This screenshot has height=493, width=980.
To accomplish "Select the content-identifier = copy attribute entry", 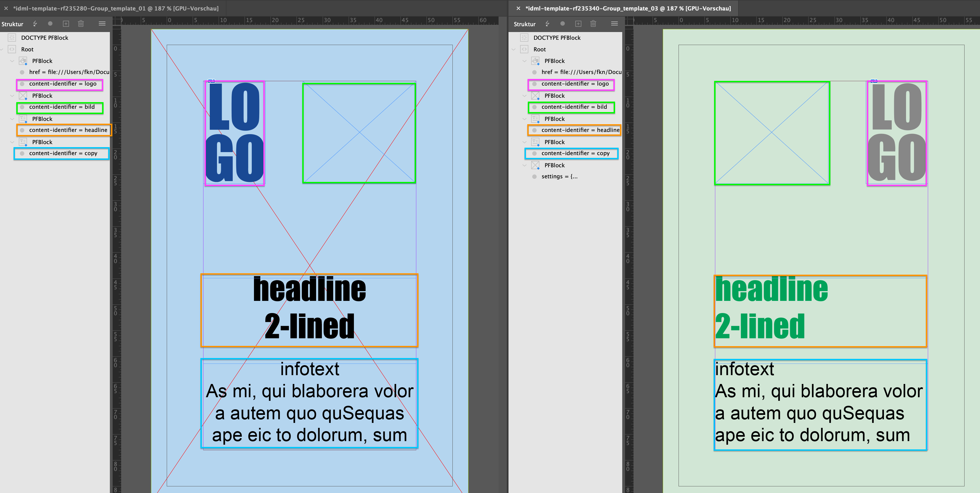I will (63, 153).
